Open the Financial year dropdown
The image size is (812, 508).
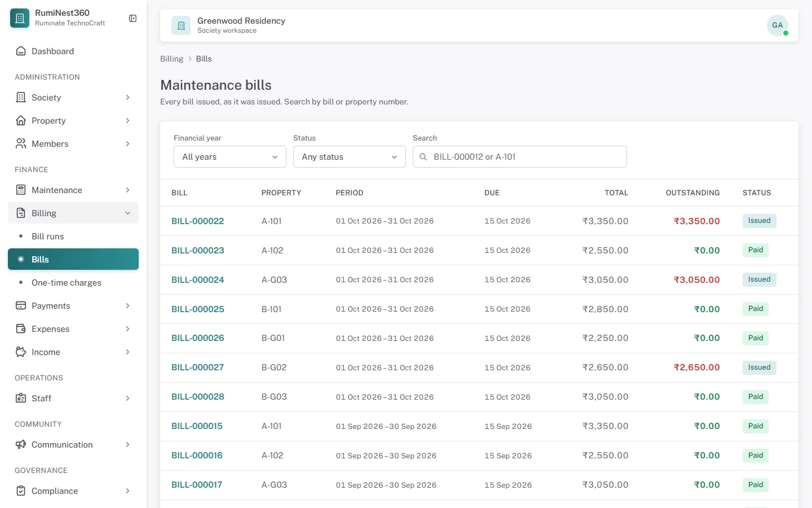[230, 157]
